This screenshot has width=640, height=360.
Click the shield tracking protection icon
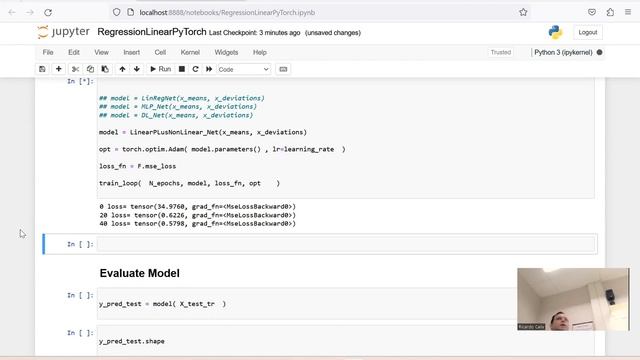coord(117,12)
